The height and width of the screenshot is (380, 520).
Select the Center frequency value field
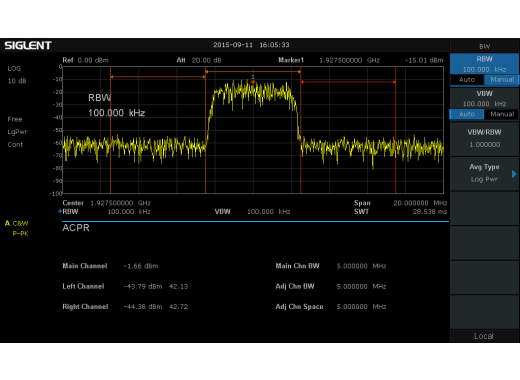tap(120, 203)
